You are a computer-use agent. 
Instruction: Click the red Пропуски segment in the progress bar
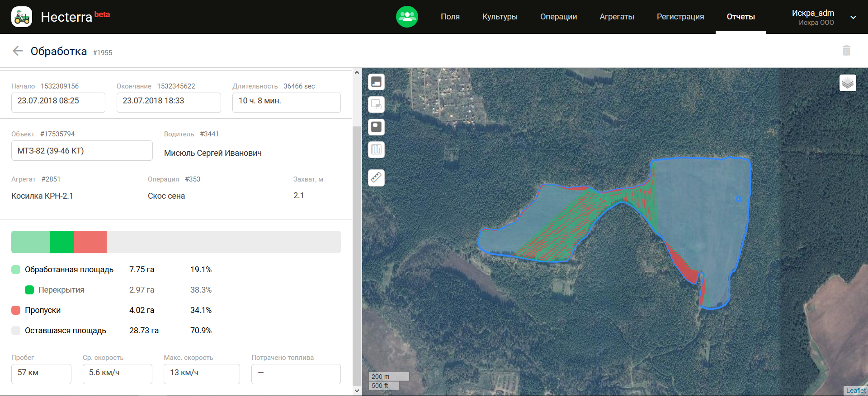(90, 242)
